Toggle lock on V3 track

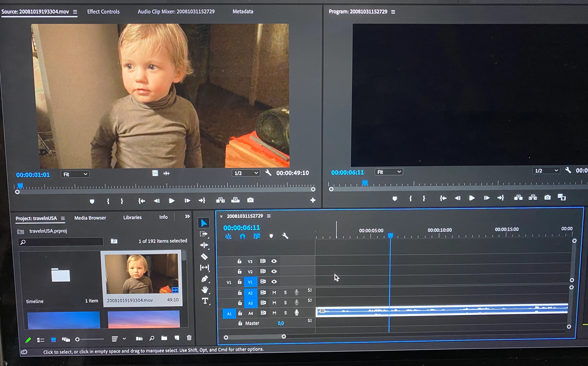(x=239, y=261)
